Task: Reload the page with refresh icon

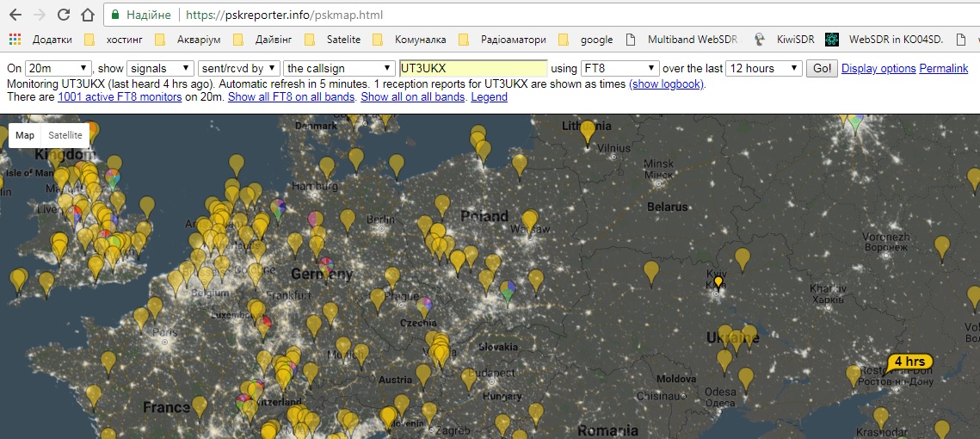Action: pyautogui.click(x=63, y=15)
